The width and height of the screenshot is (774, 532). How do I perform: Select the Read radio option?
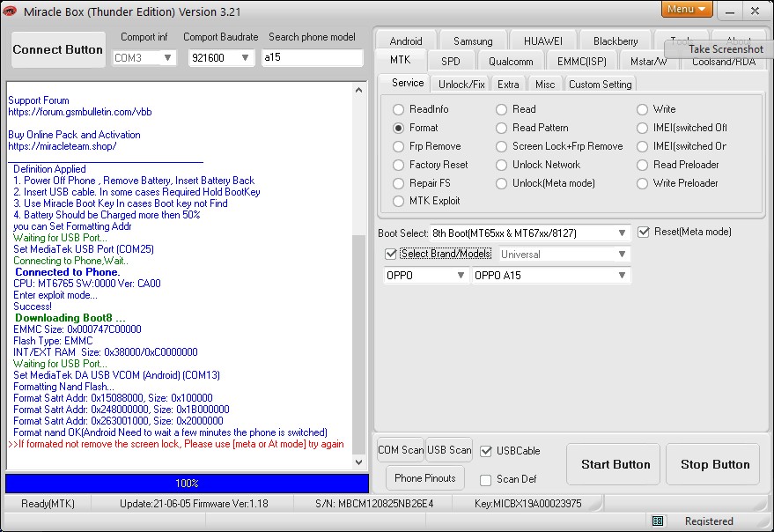516,109
